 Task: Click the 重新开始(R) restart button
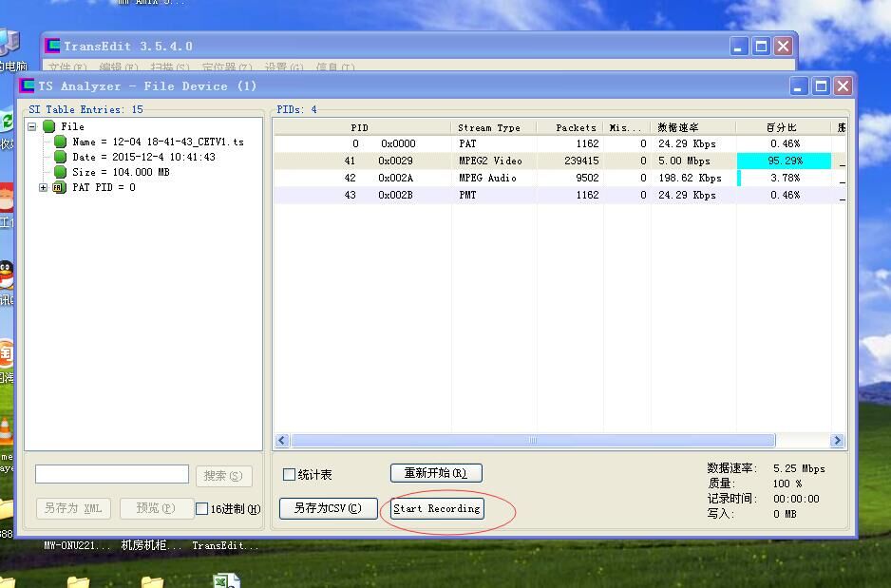(436, 473)
